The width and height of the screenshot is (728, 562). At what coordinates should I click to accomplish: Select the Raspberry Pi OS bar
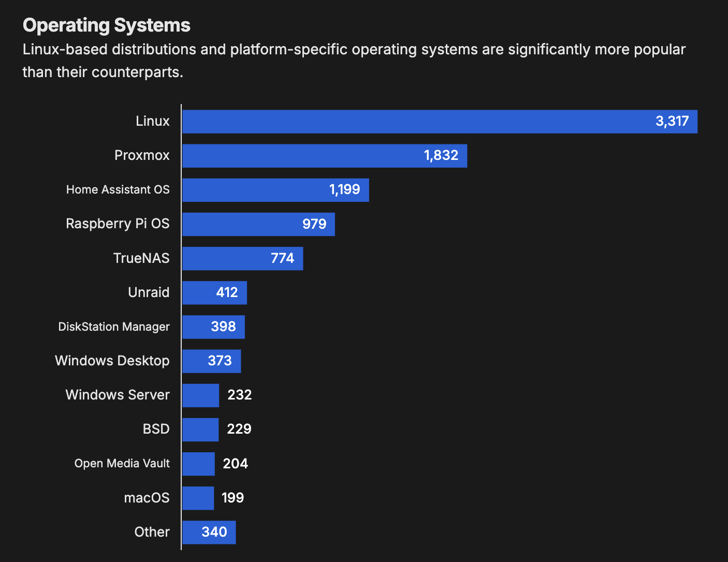click(258, 224)
